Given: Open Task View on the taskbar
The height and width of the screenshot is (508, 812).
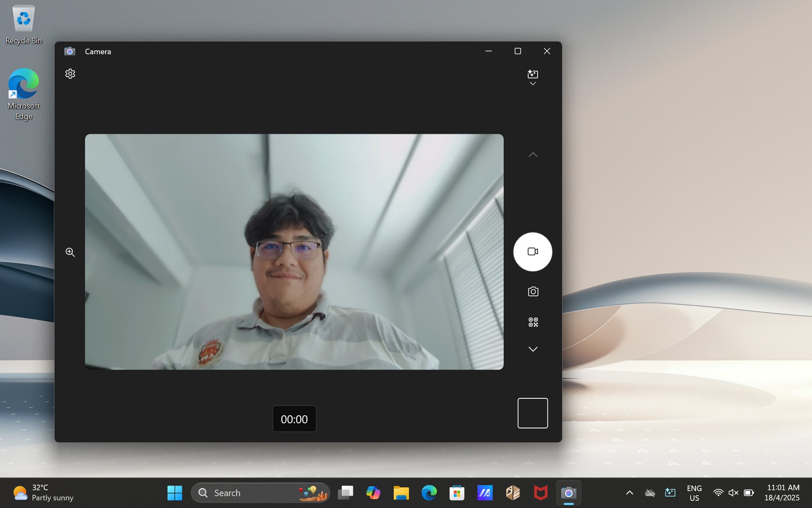Looking at the screenshot, I should [x=346, y=493].
